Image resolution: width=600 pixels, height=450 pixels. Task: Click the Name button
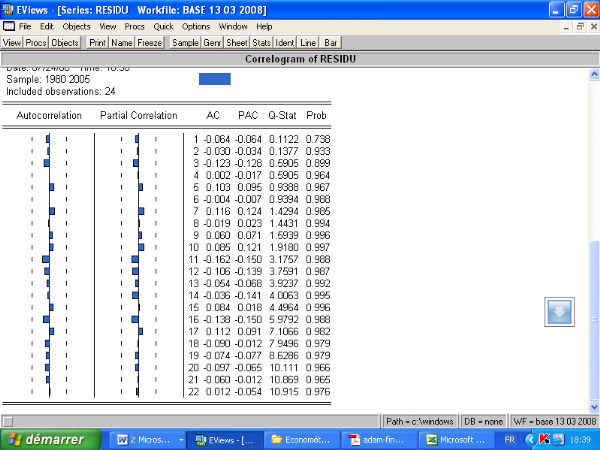[x=122, y=42]
